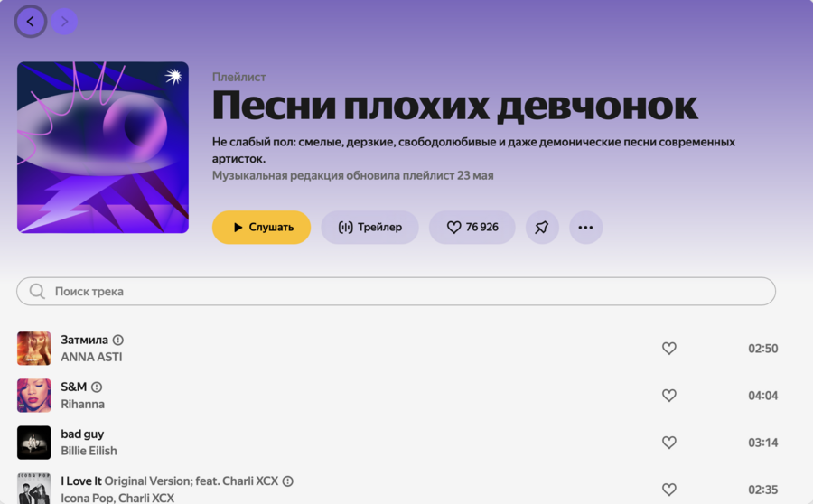Click the explicit icon next to I Love It
This screenshot has height=504, width=813.
[x=288, y=481]
